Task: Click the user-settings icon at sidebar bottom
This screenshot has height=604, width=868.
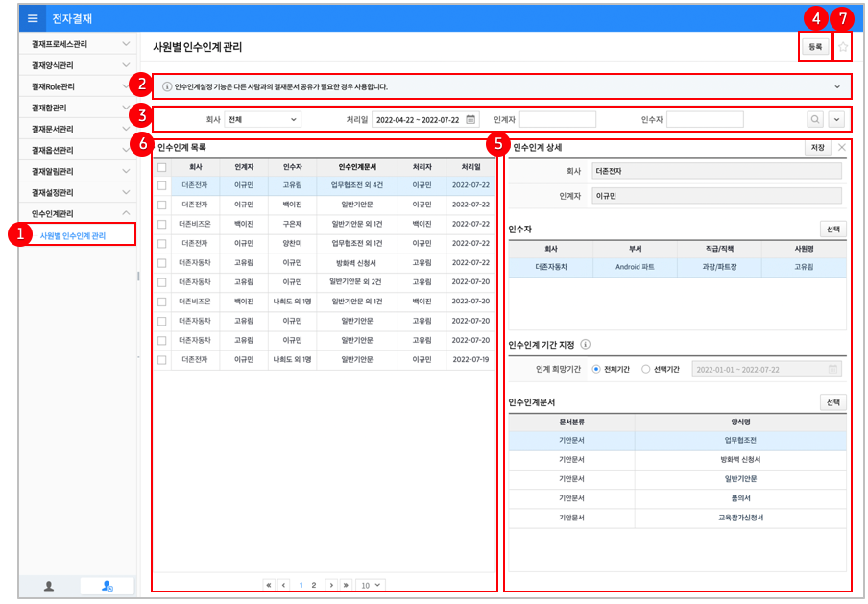Action: tap(108, 586)
